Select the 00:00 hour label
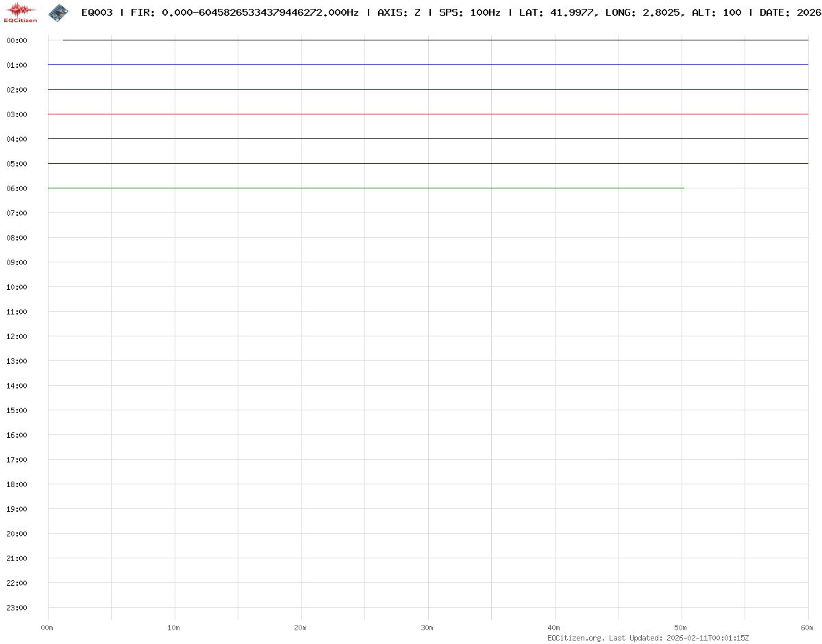This screenshot has width=822, height=644. [16, 40]
